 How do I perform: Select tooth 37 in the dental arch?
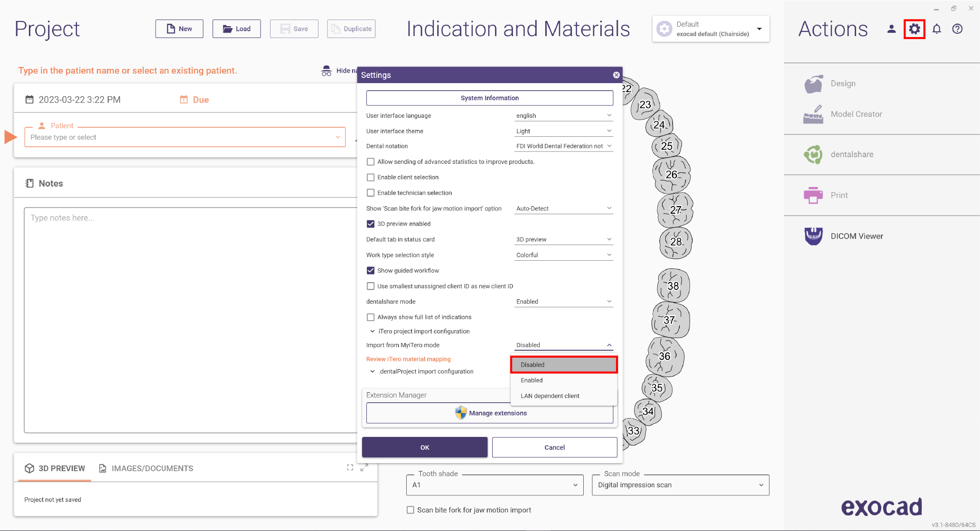pyautogui.click(x=670, y=320)
